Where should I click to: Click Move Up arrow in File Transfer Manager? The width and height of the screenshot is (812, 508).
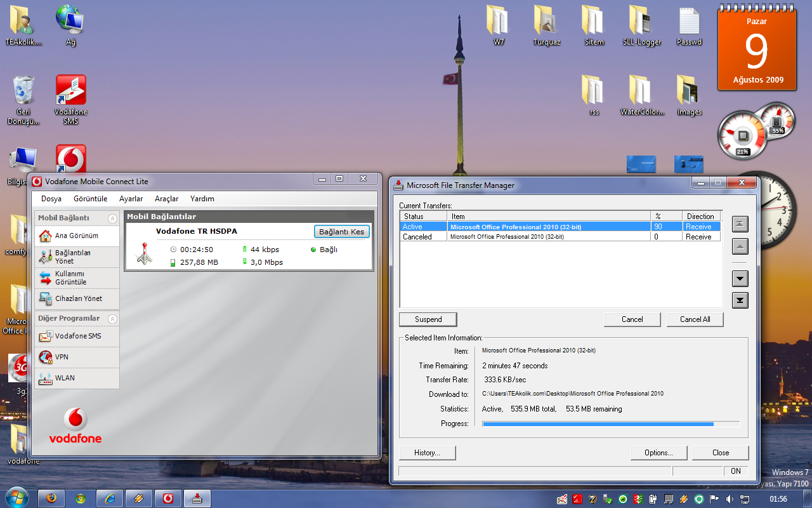pos(740,246)
